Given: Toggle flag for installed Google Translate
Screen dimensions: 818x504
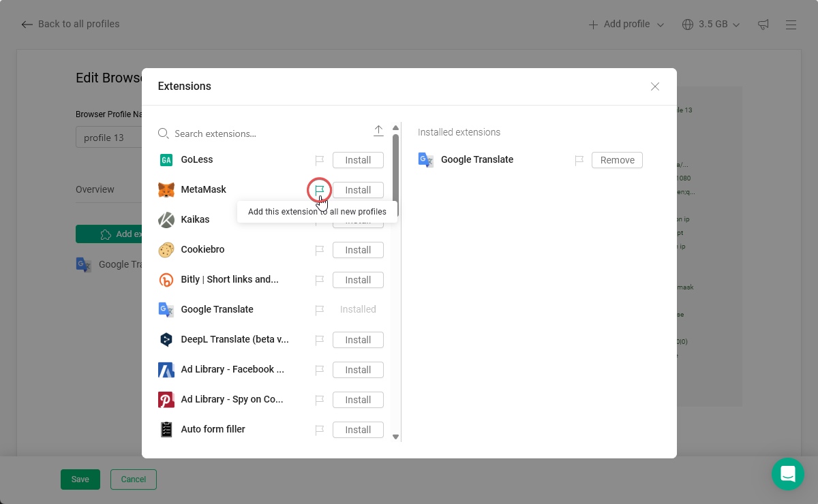Looking at the screenshot, I should point(579,160).
